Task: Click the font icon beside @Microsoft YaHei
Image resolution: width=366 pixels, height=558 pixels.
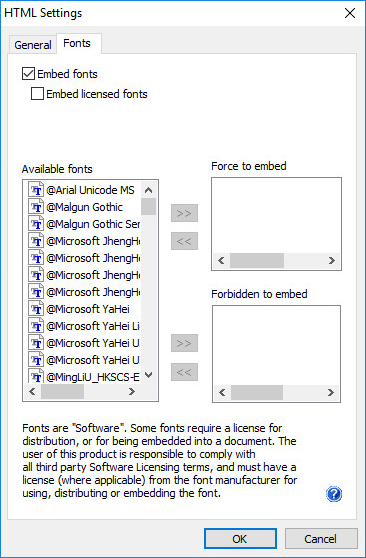Action: pos(36,309)
